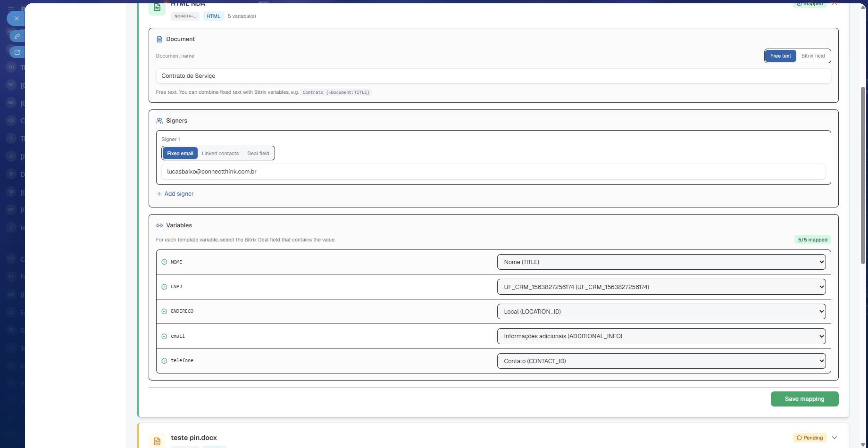Viewport: 868px width, 448px height.
Task: Click the Contrato {=Document:TITLE} example code
Action: [336, 92]
